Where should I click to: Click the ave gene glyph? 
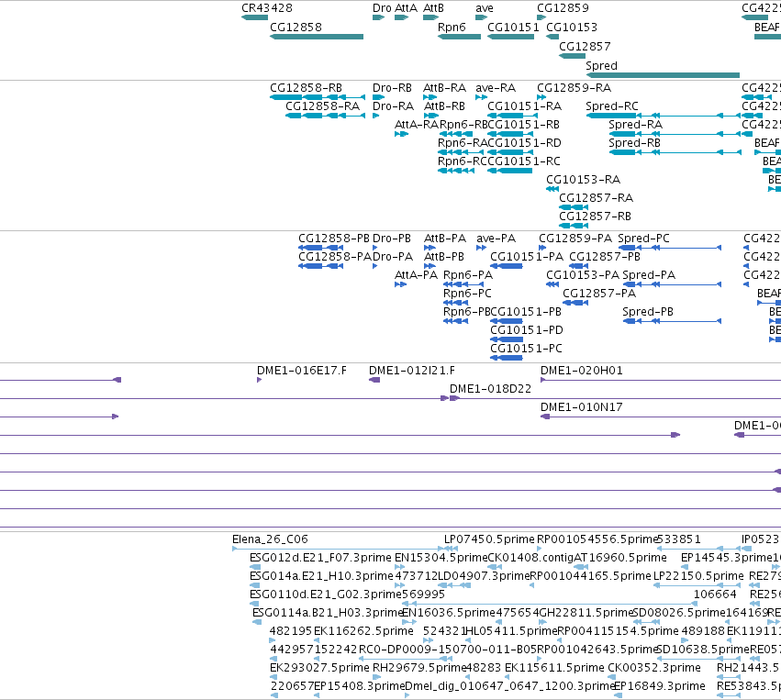(x=482, y=17)
